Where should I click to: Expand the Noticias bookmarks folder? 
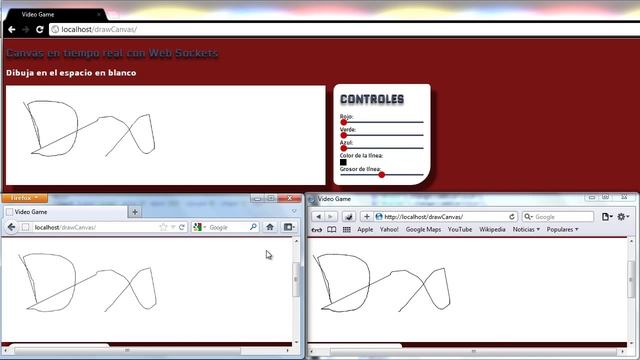point(526,230)
